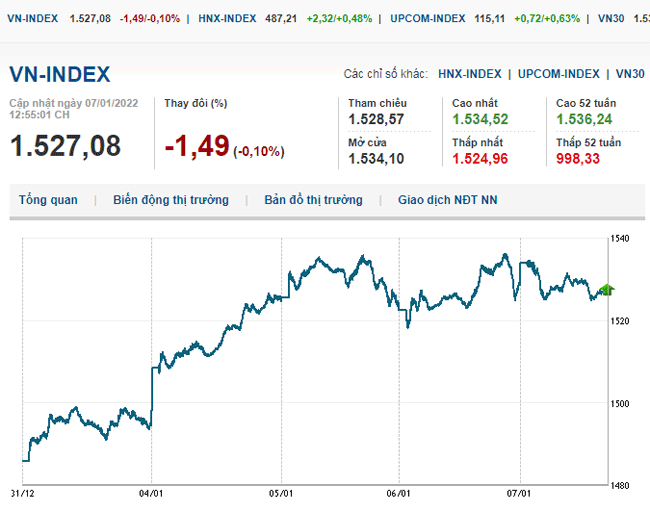Open Giao dịch NĐT NN tab
The image size is (650, 511).
click(x=447, y=200)
